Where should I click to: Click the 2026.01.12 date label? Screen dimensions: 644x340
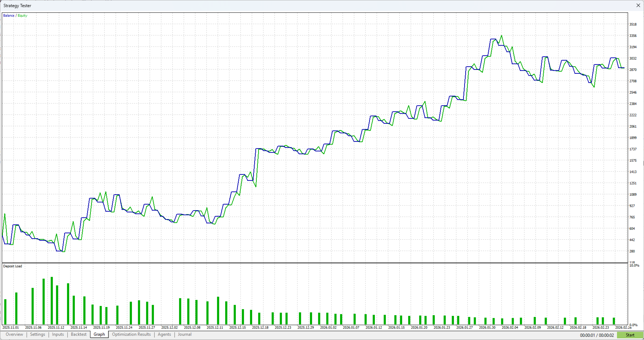coord(374,328)
